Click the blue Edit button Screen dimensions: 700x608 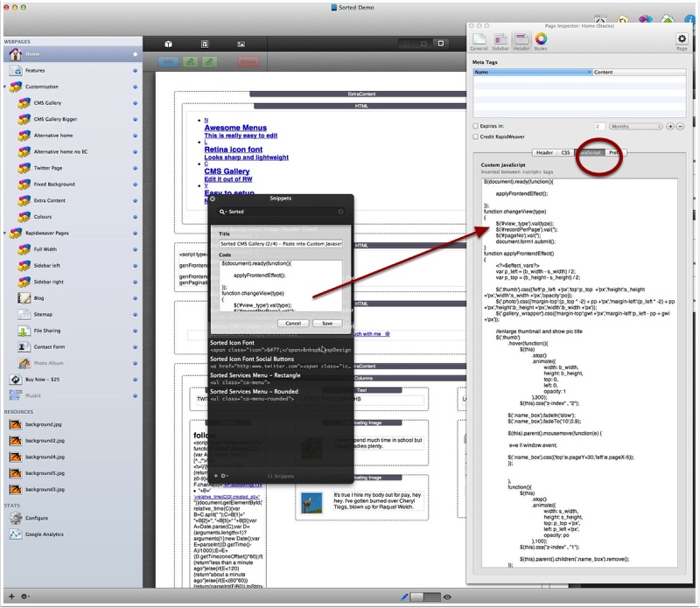click(x=168, y=62)
